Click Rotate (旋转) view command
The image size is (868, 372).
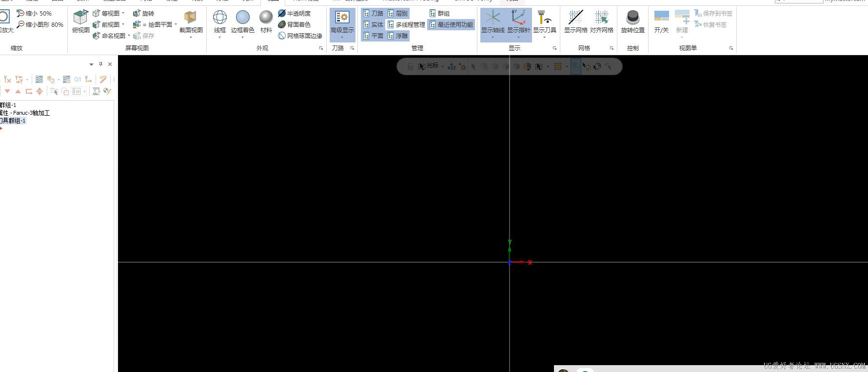(x=143, y=13)
